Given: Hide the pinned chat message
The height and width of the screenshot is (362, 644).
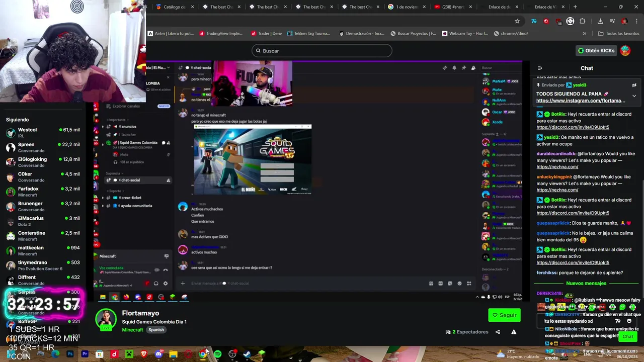Looking at the screenshot, I should point(634,85).
